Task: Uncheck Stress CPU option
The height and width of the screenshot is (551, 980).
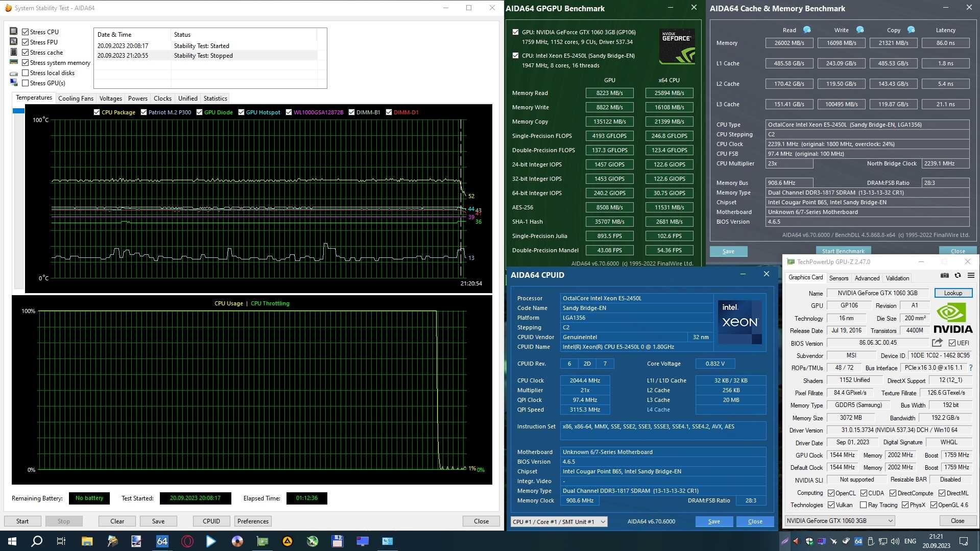Action: pos(25,32)
